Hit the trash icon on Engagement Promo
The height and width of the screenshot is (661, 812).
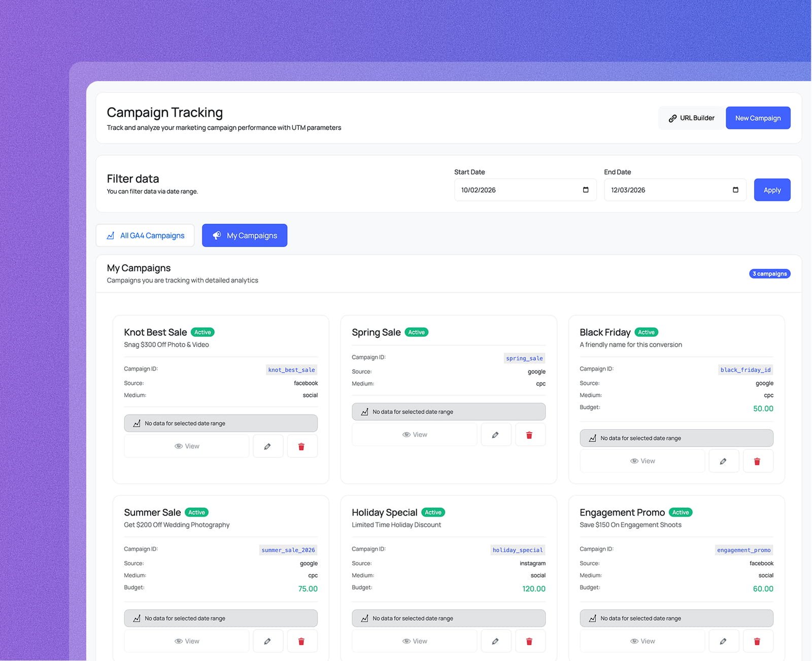[757, 641]
